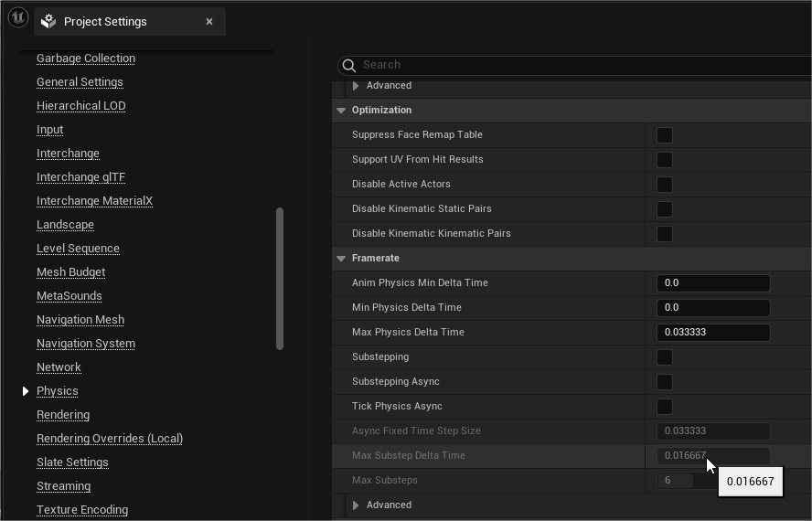Collapse the Optimization section
Viewport: 812px width, 521px height.
(x=341, y=111)
